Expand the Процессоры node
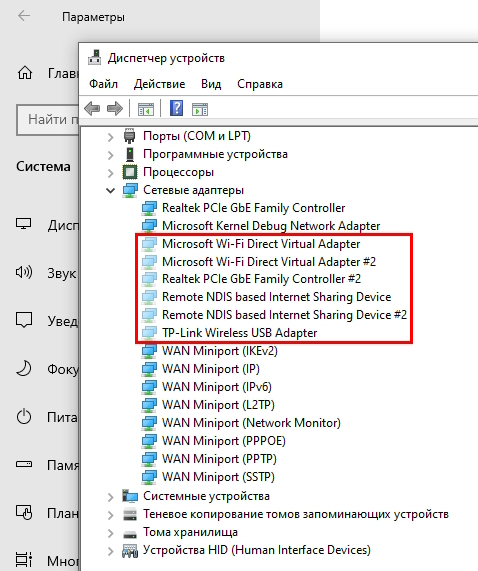This screenshot has width=478, height=571. (x=111, y=173)
